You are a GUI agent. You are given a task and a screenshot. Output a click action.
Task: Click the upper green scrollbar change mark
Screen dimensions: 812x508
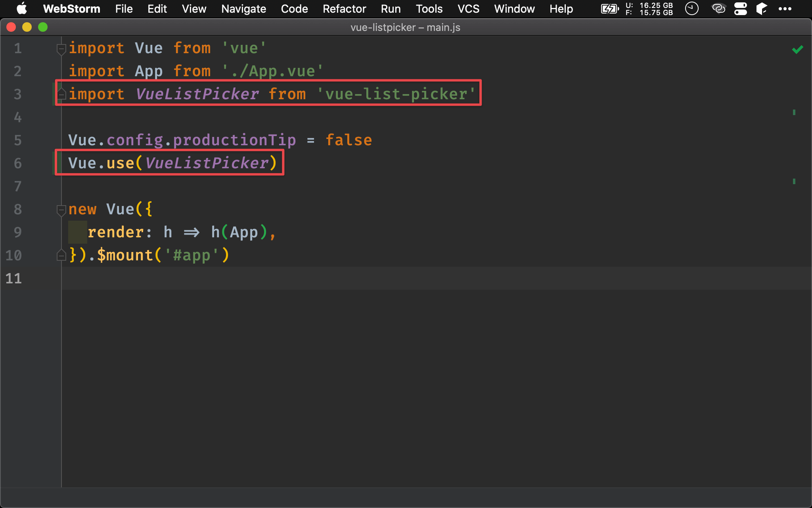[794, 112]
